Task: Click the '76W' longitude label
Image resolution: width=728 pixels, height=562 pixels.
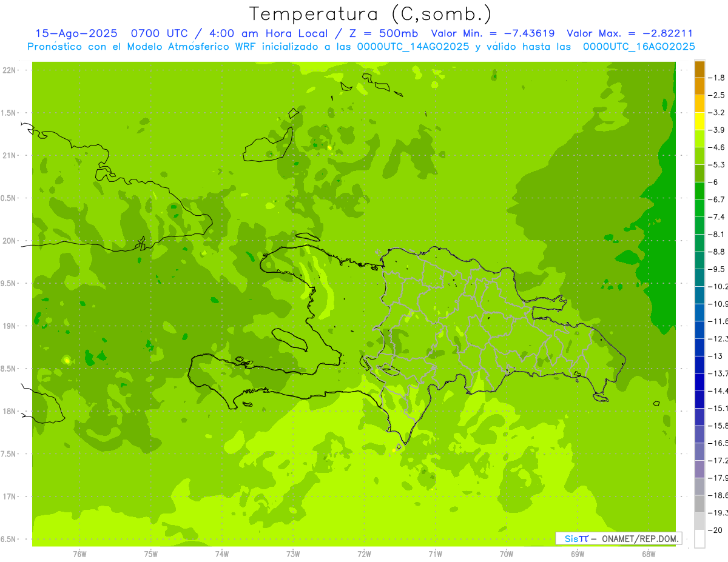Action: click(x=79, y=554)
